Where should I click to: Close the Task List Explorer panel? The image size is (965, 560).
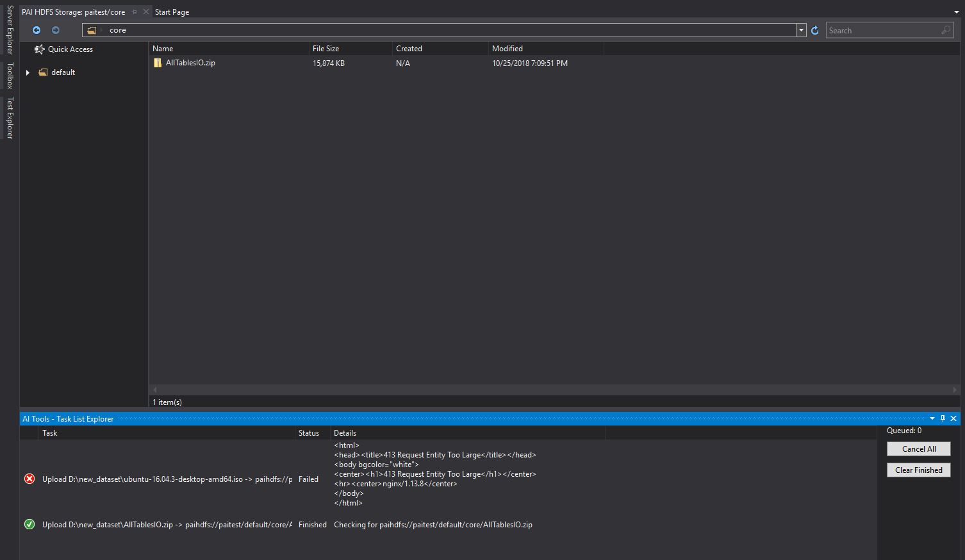pyautogui.click(x=953, y=418)
